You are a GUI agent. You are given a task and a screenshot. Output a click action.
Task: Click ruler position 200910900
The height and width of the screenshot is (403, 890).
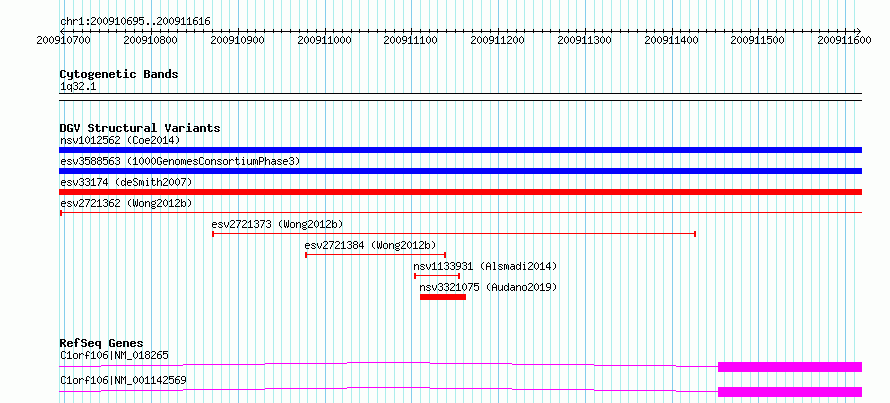pyautogui.click(x=237, y=40)
